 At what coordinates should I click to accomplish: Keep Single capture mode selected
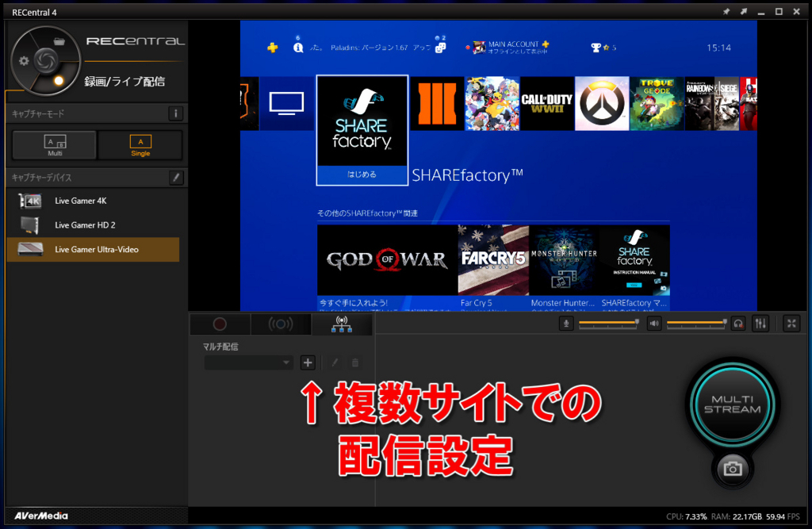[x=140, y=145]
